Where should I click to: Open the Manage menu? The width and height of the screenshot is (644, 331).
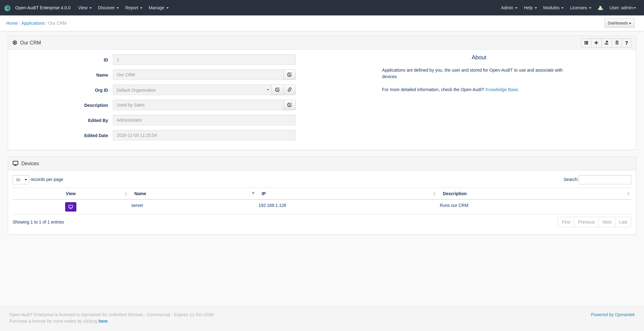[x=159, y=8]
